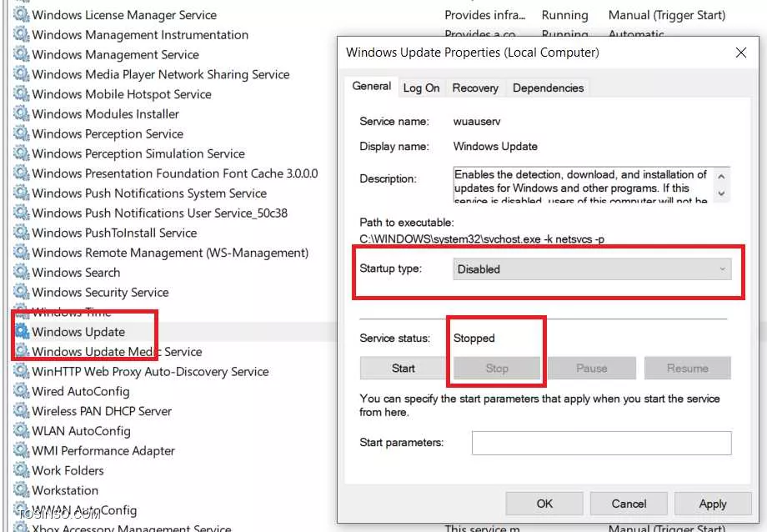Select the Windows Security Service row text

pos(100,292)
